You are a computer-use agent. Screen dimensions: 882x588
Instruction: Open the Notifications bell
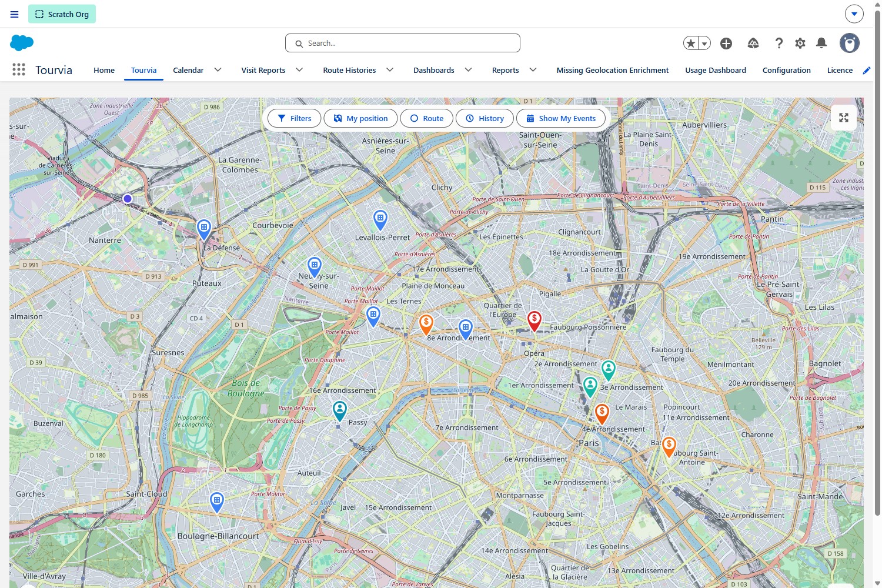pos(821,43)
